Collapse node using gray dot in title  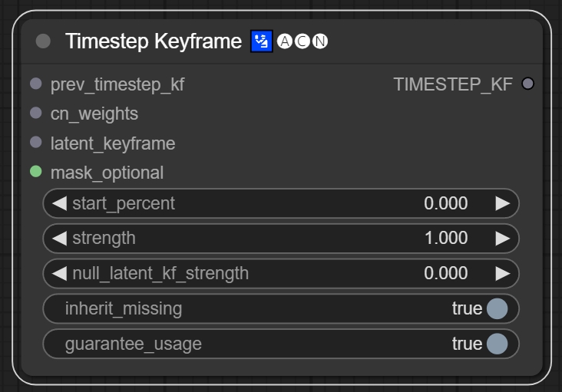[44, 41]
